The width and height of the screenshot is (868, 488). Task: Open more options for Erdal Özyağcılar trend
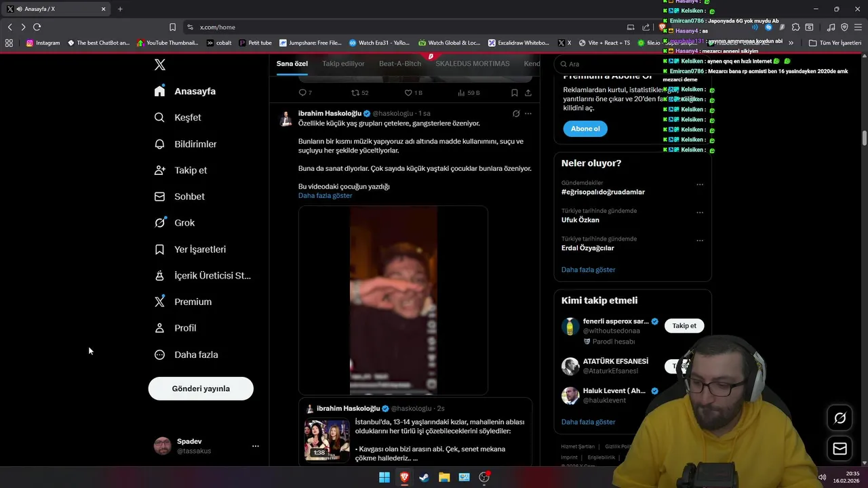point(700,240)
